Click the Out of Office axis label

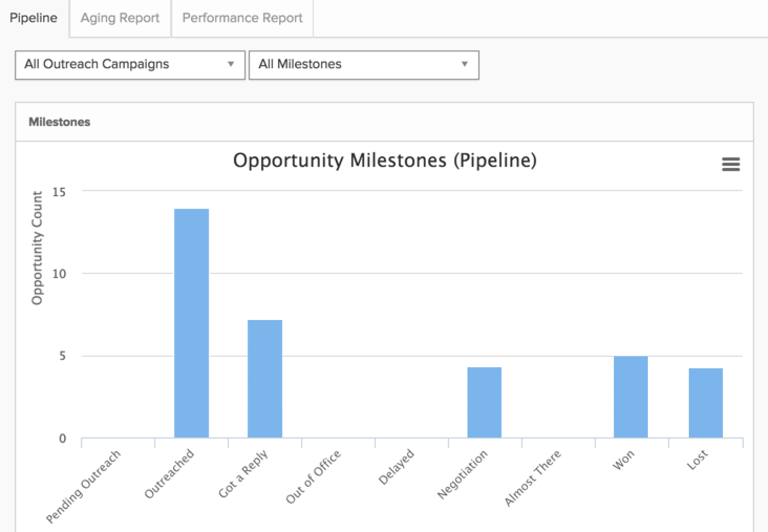(x=313, y=476)
